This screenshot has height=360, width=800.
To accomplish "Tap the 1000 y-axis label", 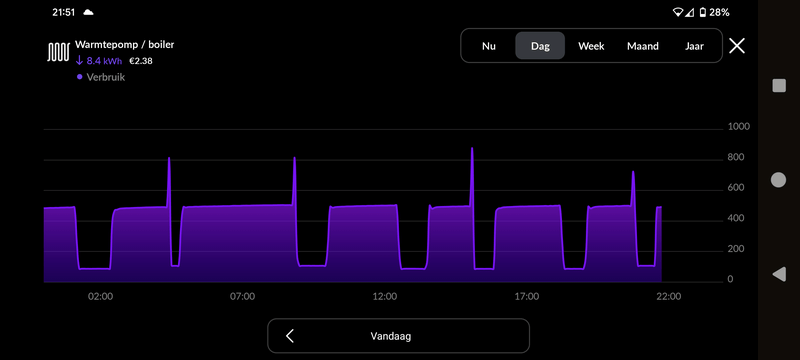I will pos(739,126).
